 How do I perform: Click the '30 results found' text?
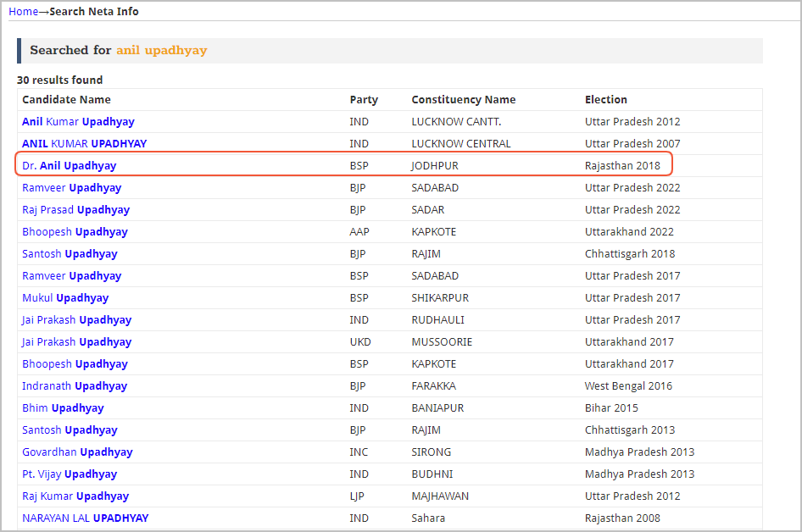coord(60,80)
